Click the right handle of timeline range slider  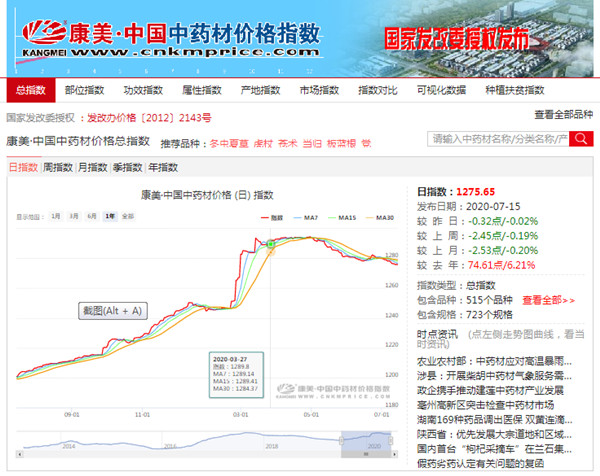(x=391, y=441)
